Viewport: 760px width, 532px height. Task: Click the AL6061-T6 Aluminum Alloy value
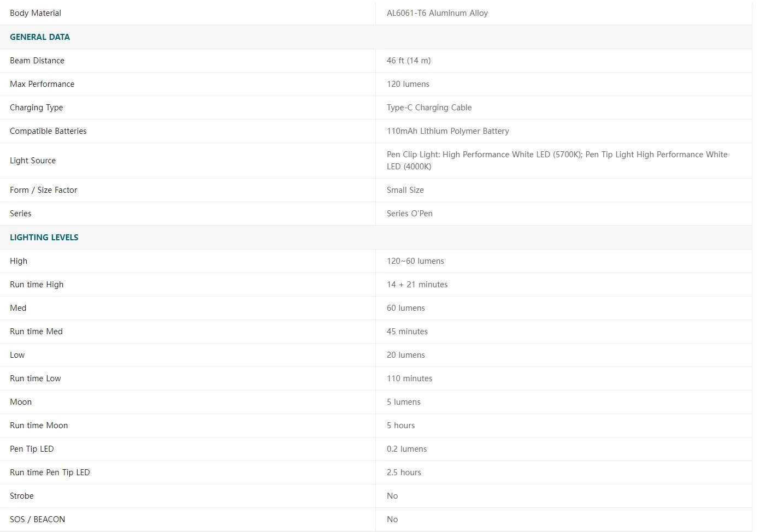point(437,13)
